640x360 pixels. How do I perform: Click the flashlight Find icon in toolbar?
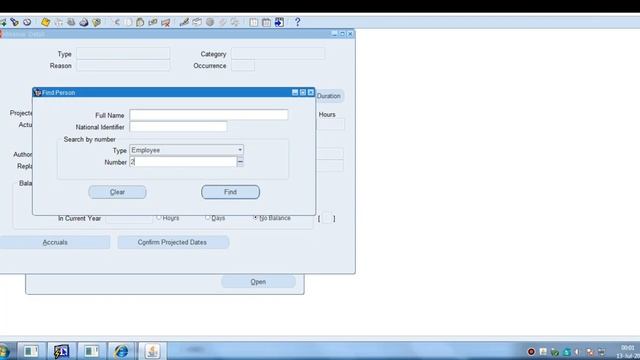(14, 22)
